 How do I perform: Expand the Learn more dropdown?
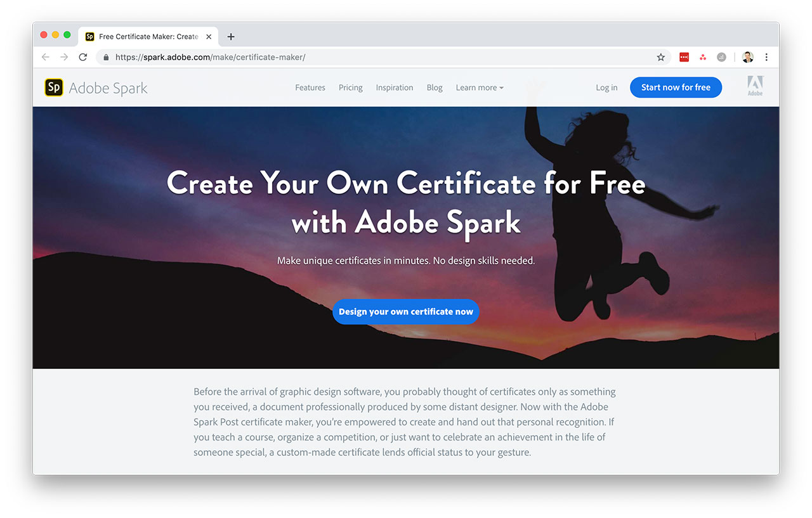(480, 87)
